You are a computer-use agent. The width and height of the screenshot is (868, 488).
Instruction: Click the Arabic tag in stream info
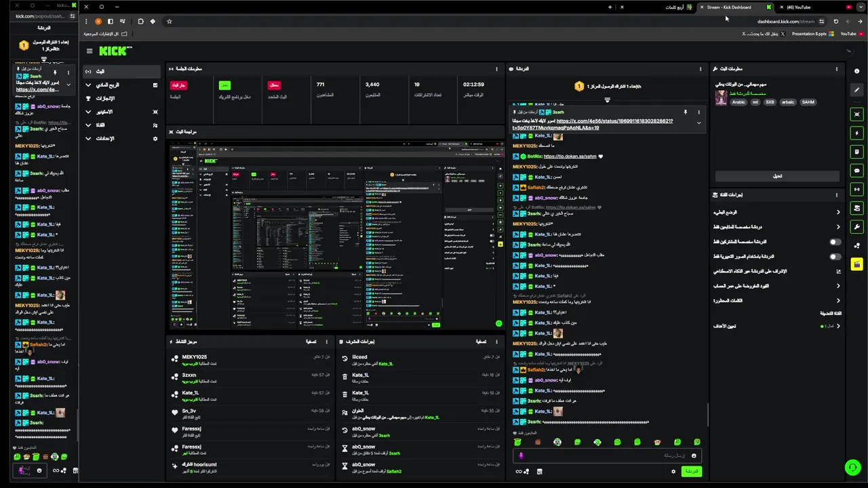pyautogui.click(x=738, y=102)
